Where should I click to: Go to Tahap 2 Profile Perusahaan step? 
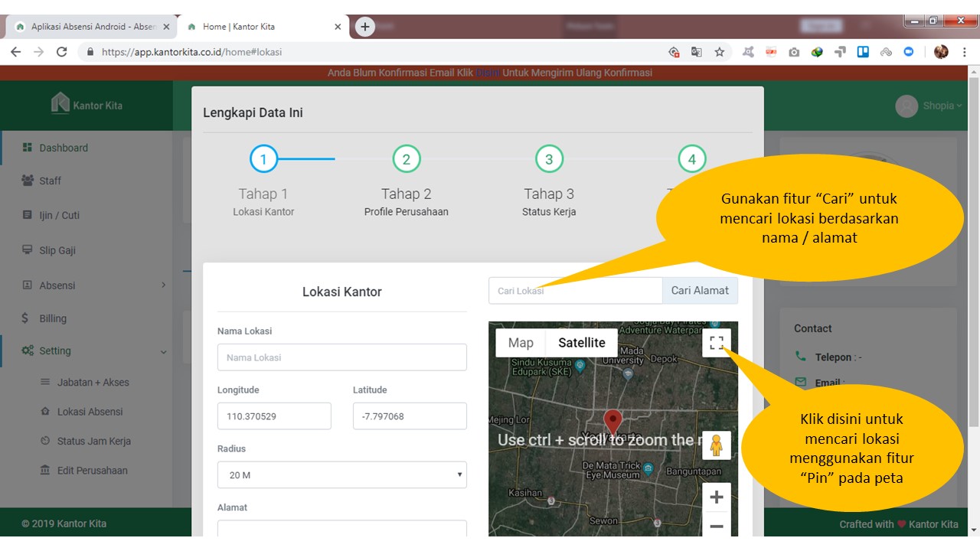(x=407, y=160)
